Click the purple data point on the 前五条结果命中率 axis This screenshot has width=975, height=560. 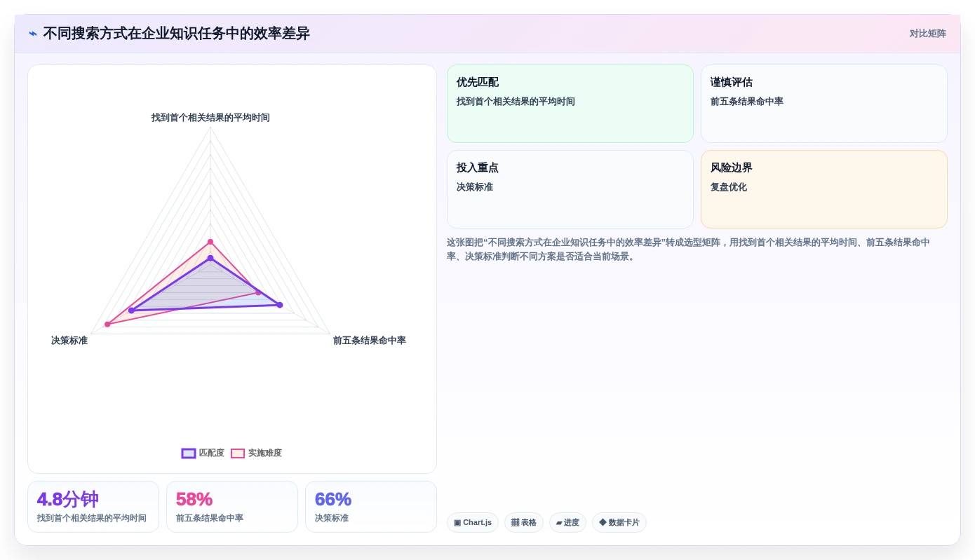pos(279,305)
